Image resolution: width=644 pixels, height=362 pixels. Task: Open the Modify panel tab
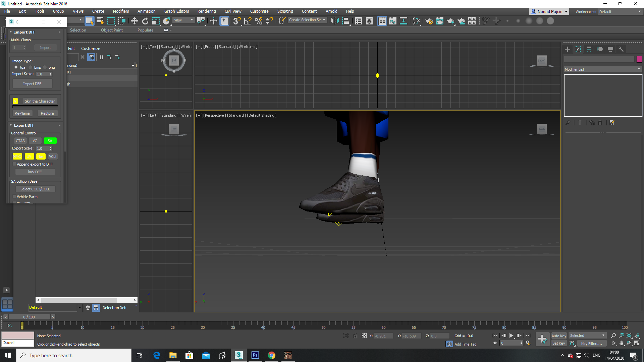click(578, 49)
